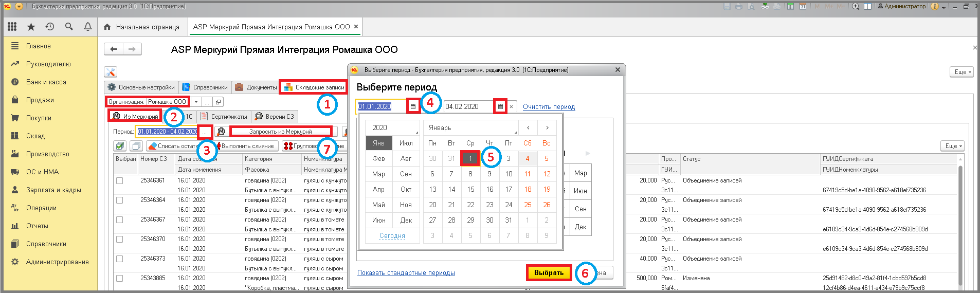The height and width of the screenshot is (293, 980).
Task: Select day 15 in January calendar
Action: [x=470, y=189]
